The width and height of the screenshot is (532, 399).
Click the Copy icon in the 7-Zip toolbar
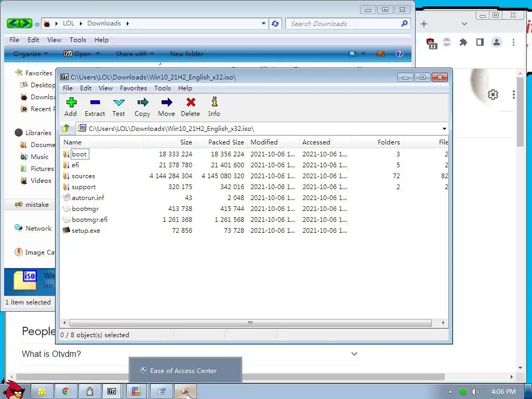142,107
